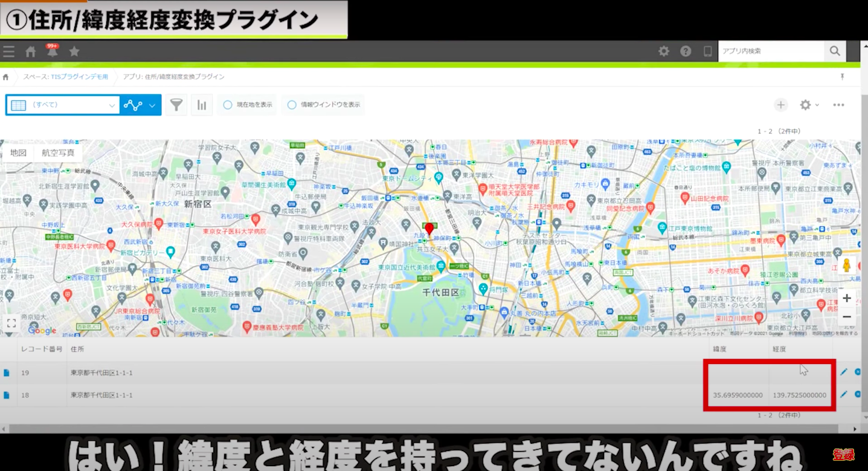Open record 18 details document icon
The height and width of the screenshot is (471, 868).
point(7,395)
